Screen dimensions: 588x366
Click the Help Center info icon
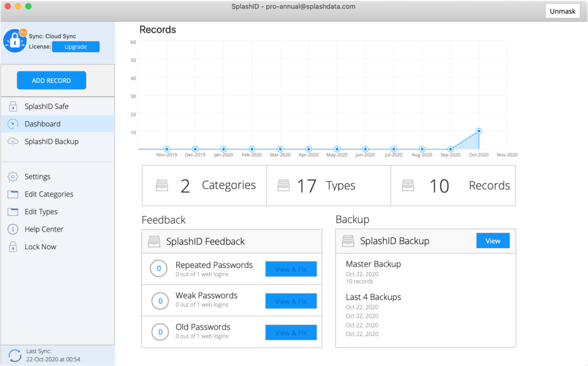[13, 229]
